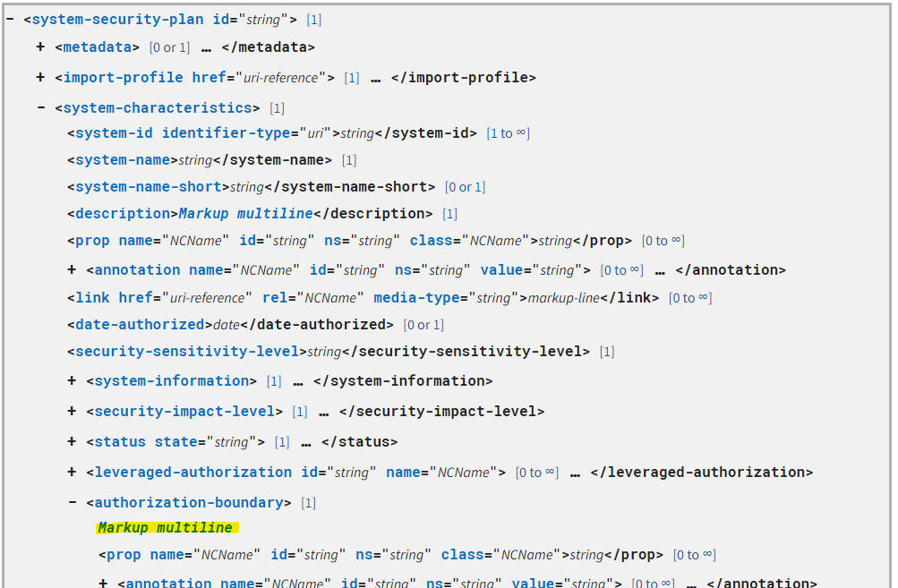Screen dimensions: 898x588
Task: Collapse the root system-security-plan element
Action: pyautogui.click(x=9, y=18)
